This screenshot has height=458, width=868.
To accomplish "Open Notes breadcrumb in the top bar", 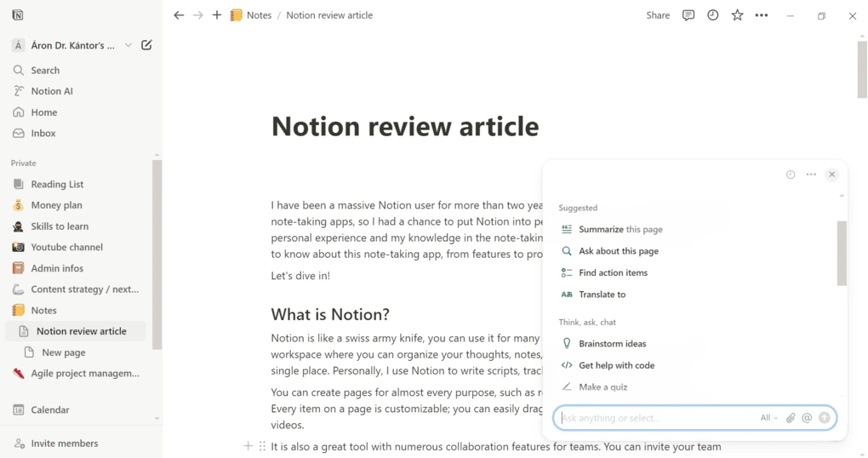I will (x=251, y=15).
